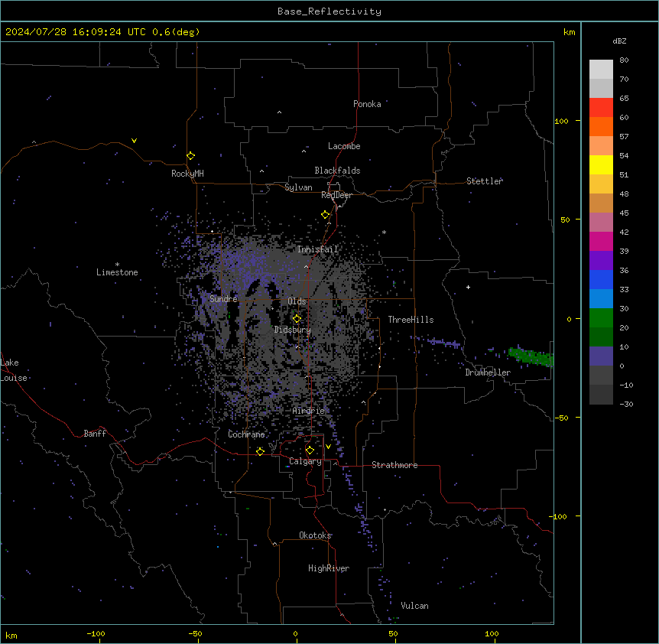Pick the red 60–65 dBZ legend swatch

point(601,108)
